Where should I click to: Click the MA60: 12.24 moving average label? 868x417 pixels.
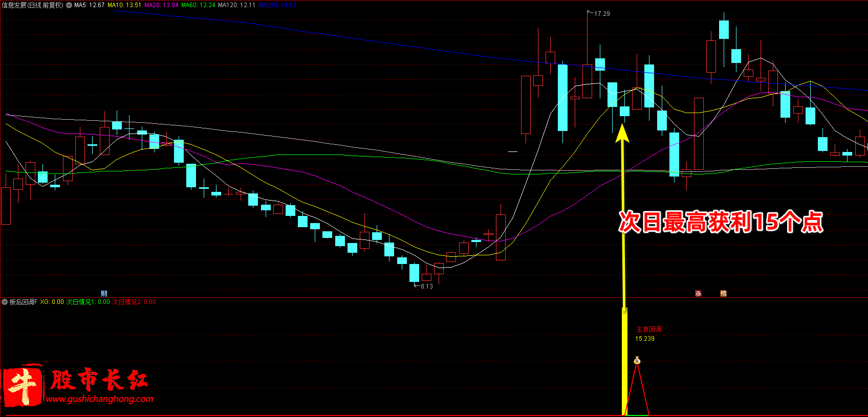click(198, 5)
